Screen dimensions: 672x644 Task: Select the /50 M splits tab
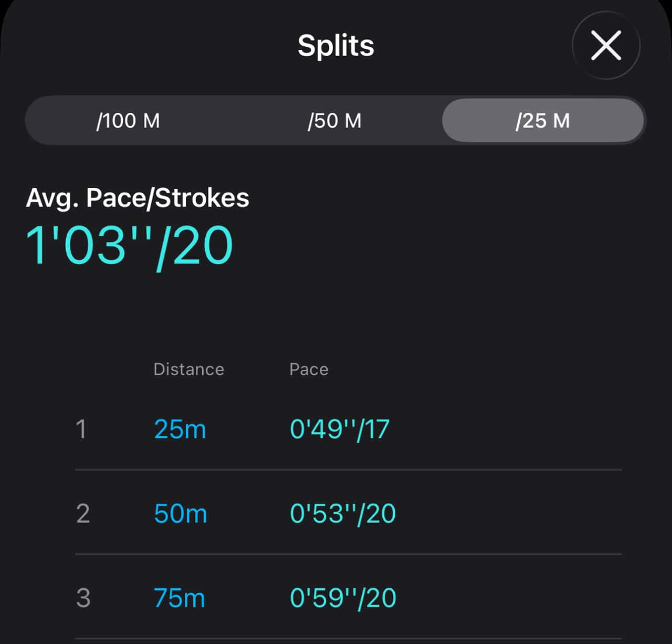[x=334, y=121]
